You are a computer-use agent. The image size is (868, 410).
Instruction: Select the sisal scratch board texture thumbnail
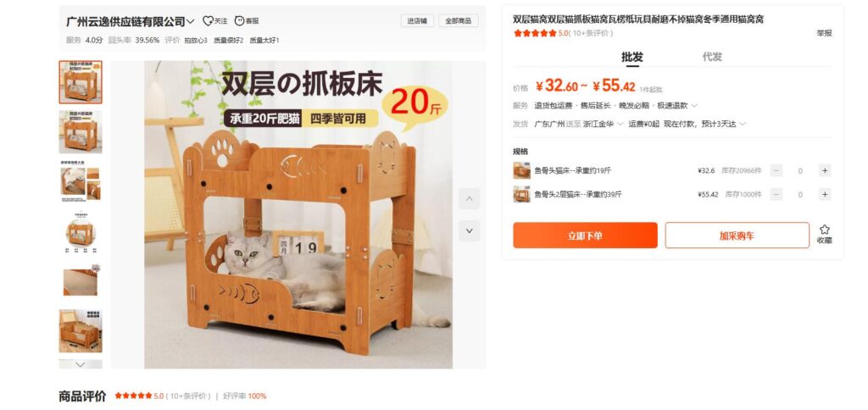pyautogui.click(x=81, y=282)
